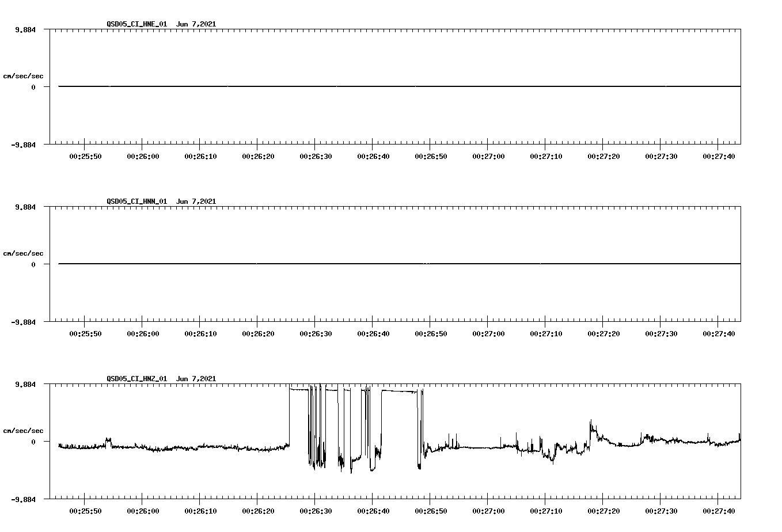Click the 9.884 upper limit on the HNE plot

tap(25, 29)
